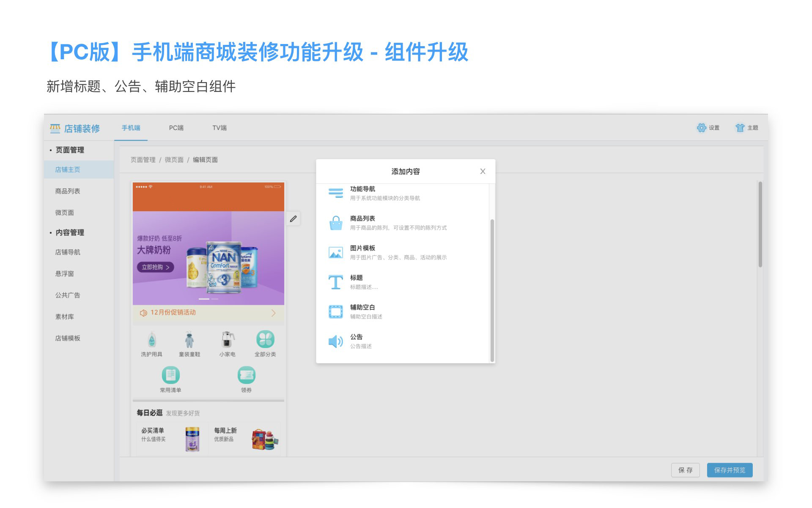
Task: Tap the 全部分类 category icon in preview
Action: [x=265, y=339]
